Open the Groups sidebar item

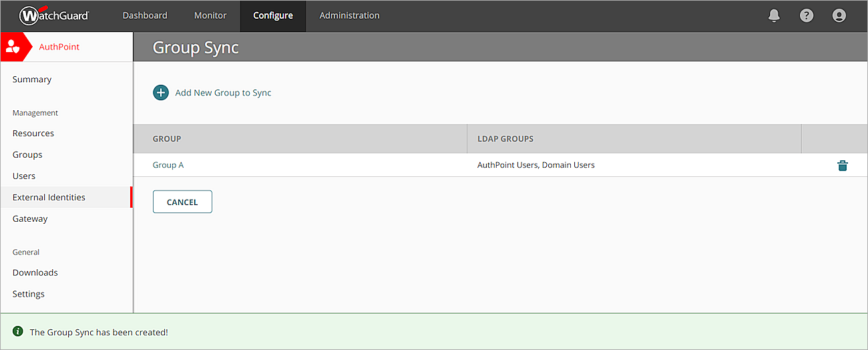tap(27, 155)
